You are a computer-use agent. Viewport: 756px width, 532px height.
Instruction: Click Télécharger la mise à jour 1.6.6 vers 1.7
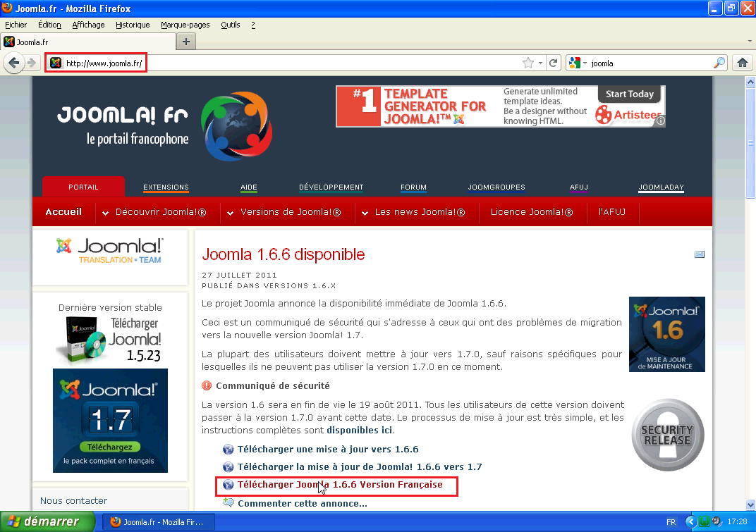(x=360, y=466)
